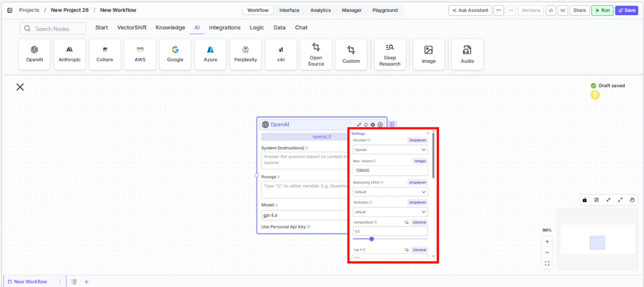Collapse the OpenAI node
The width and height of the screenshot is (644, 287).
359,125
